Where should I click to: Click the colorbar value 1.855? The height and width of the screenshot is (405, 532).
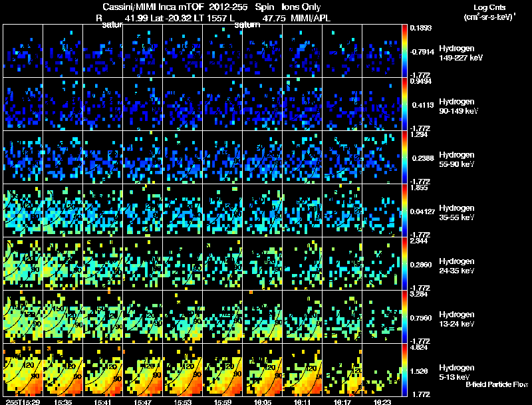click(x=419, y=188)
